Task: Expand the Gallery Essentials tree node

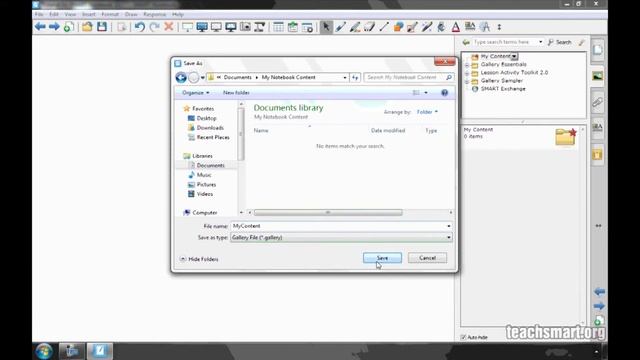Action: (x=467, y=65)
